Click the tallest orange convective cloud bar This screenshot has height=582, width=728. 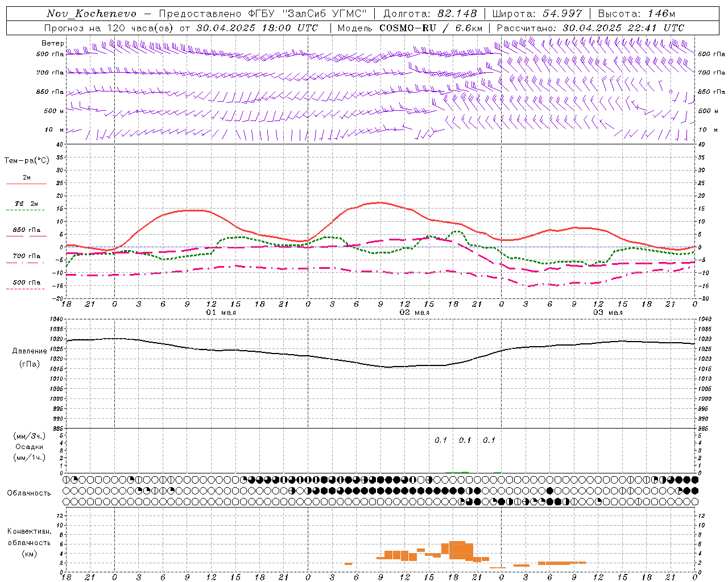tap(457, 550)
